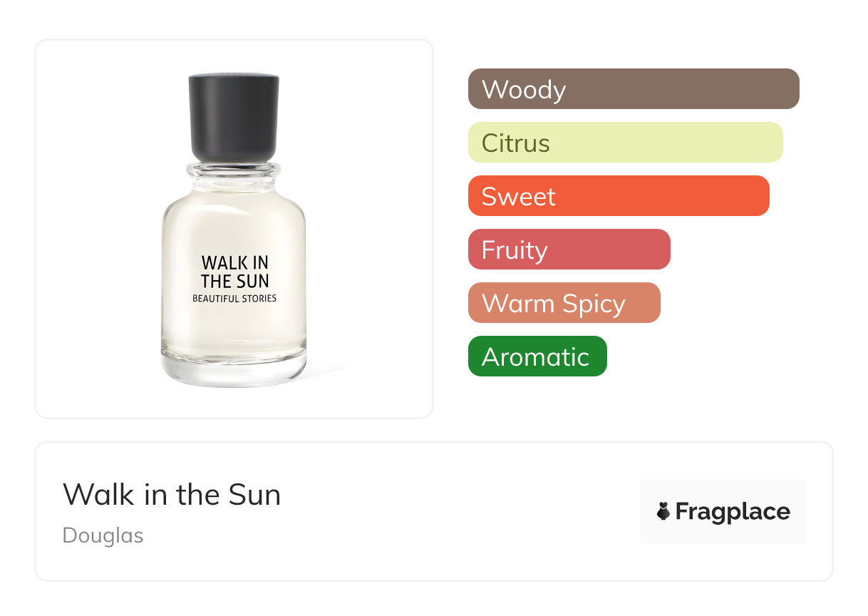This screenshot has width=868, height=616.
Task: Click the 'WALK IN THE SUN' bottle label
Action: (x=234, y=272)
